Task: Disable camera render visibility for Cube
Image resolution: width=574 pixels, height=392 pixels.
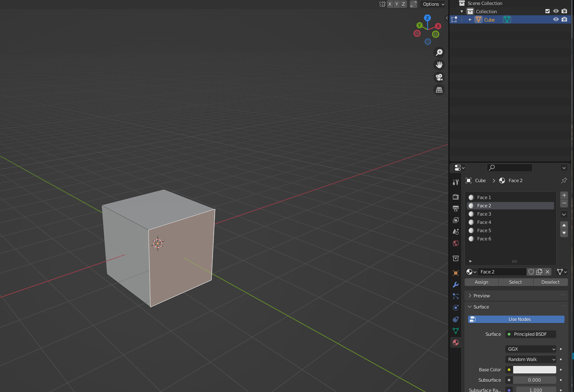Action: (564, 19)
